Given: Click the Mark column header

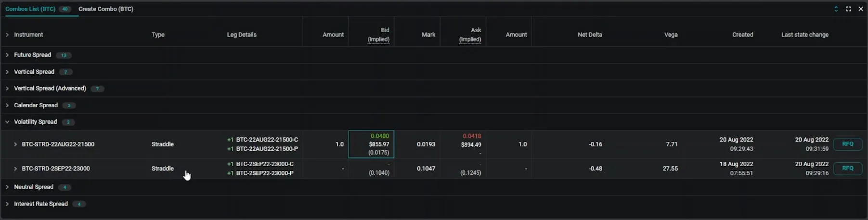Looking at the screenshot, I should [428, 35].
